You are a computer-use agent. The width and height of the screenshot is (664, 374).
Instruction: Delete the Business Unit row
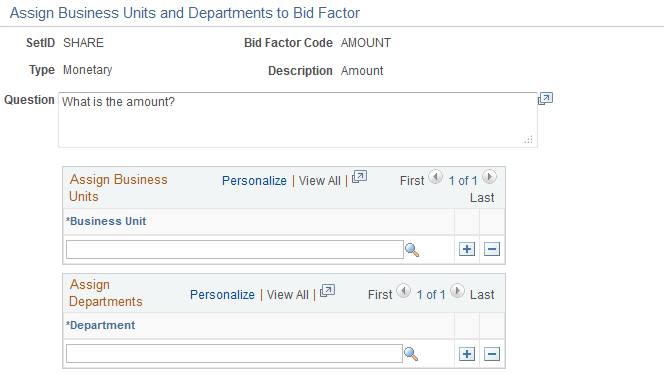pyautogui.click(x=492, y=249)
